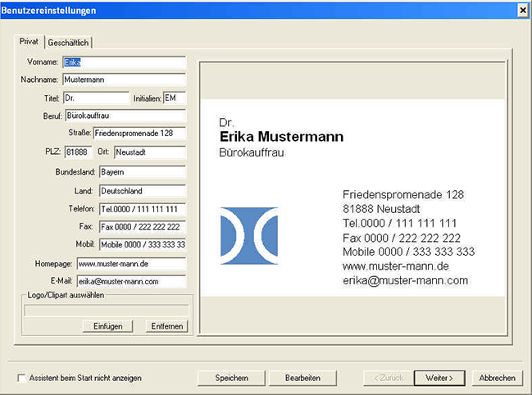Enable 'Assistent beim Start nicht anzeigen' checkbox

(x=22, y=378)
